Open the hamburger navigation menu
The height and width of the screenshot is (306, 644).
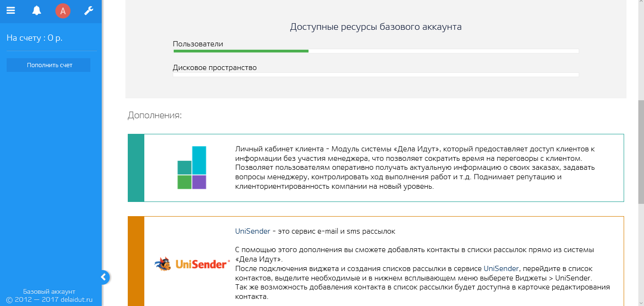pyautogui.click(x=10, y=10)
